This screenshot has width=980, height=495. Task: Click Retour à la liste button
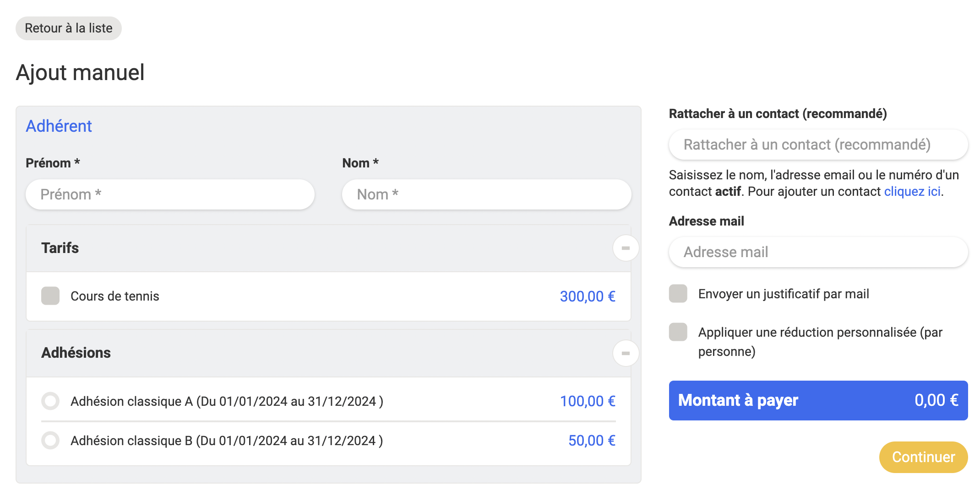69,28
